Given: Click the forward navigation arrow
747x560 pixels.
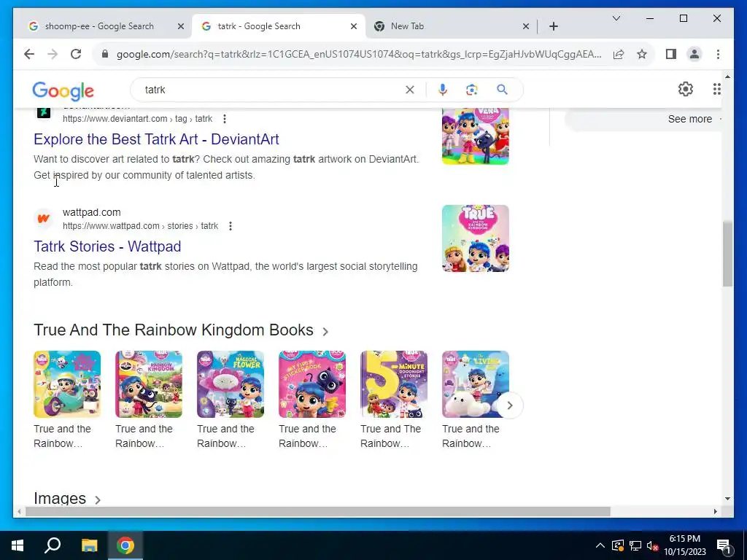Looking at the screenshot, I should [53, 54].
